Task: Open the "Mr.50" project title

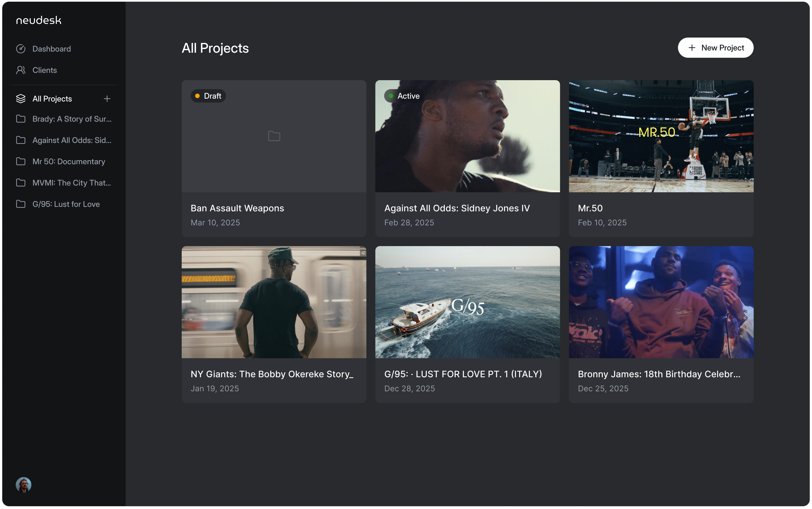Action: pos(590,208)
